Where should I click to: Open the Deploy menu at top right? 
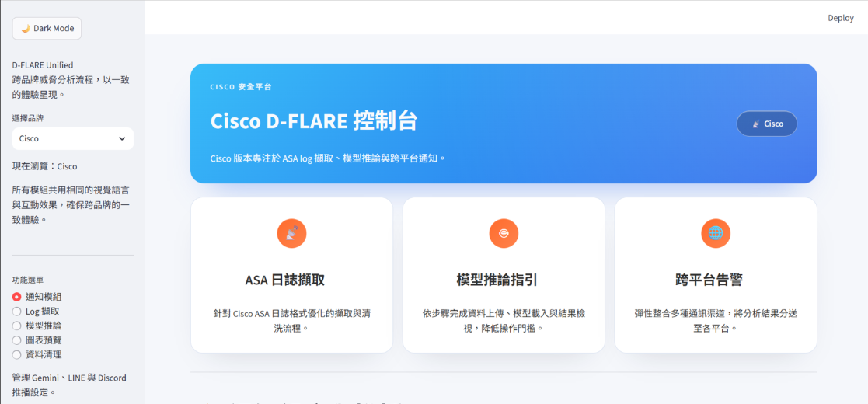[x=840, y=18]
